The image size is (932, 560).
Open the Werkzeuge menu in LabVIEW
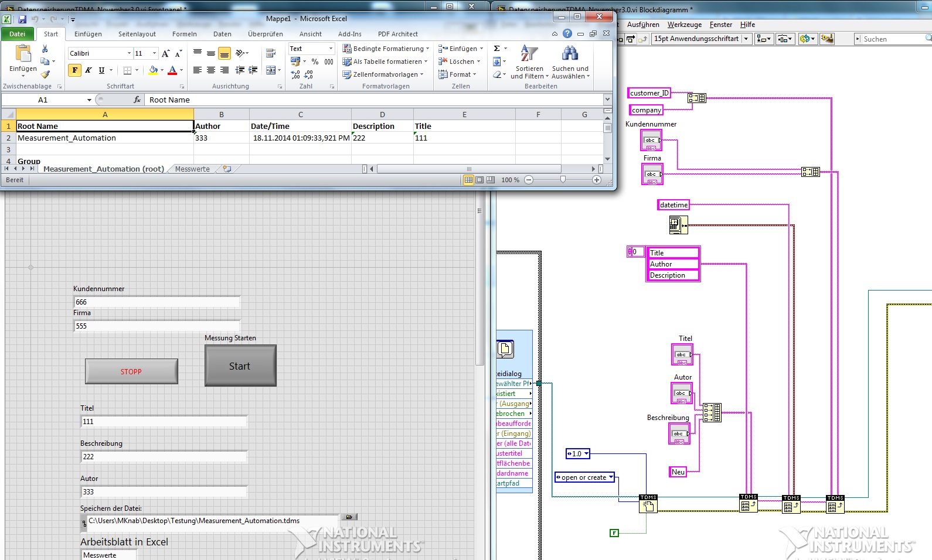click(685, 25)
